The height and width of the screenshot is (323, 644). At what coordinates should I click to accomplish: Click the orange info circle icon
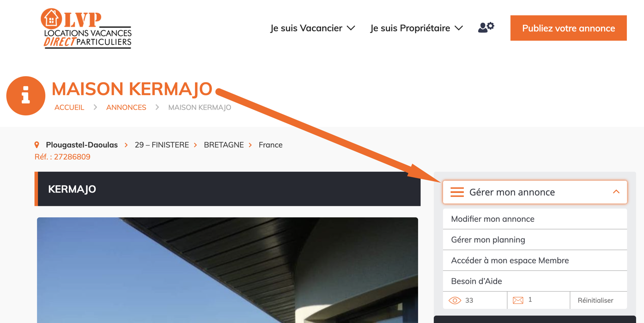[x=26, y=96]
